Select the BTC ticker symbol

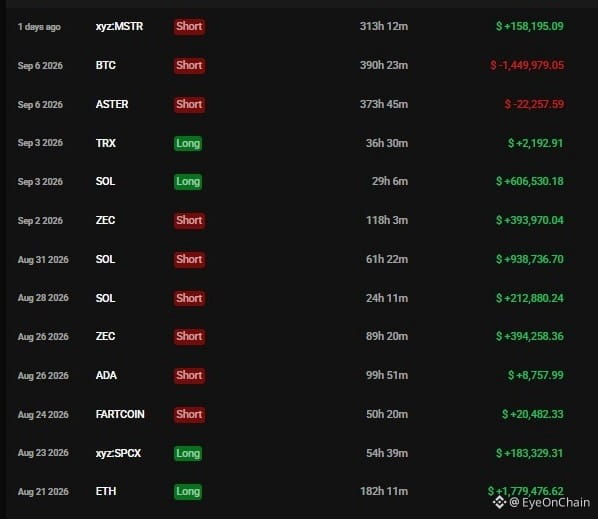pos(106,65)
